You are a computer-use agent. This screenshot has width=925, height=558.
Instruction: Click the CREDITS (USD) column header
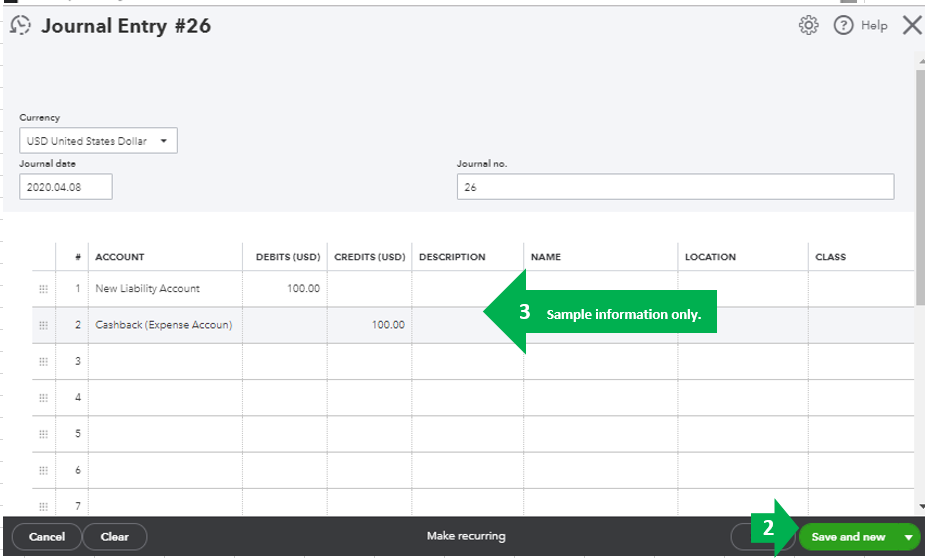[x=370, y=257]
